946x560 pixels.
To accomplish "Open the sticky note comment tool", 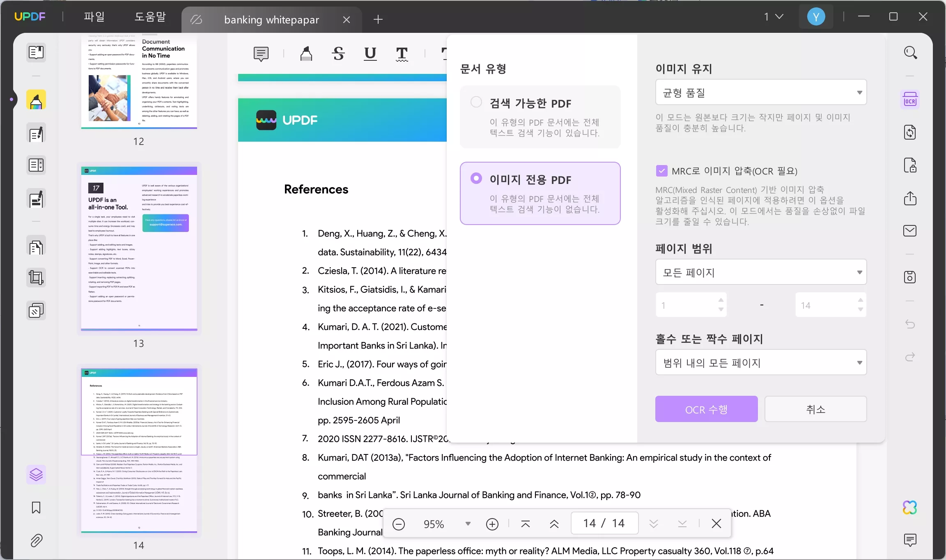I will [x=261, y=54].
